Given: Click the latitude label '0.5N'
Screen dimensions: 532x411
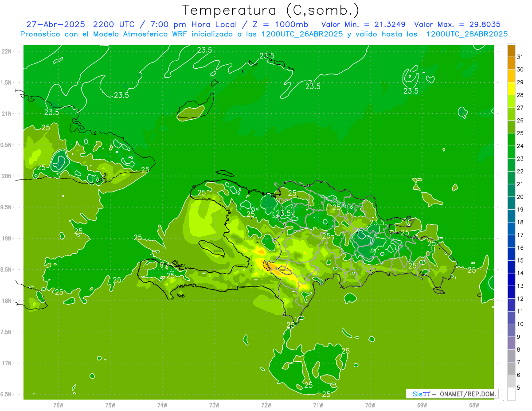Looking at the screenshot, I should coord(7,145).
